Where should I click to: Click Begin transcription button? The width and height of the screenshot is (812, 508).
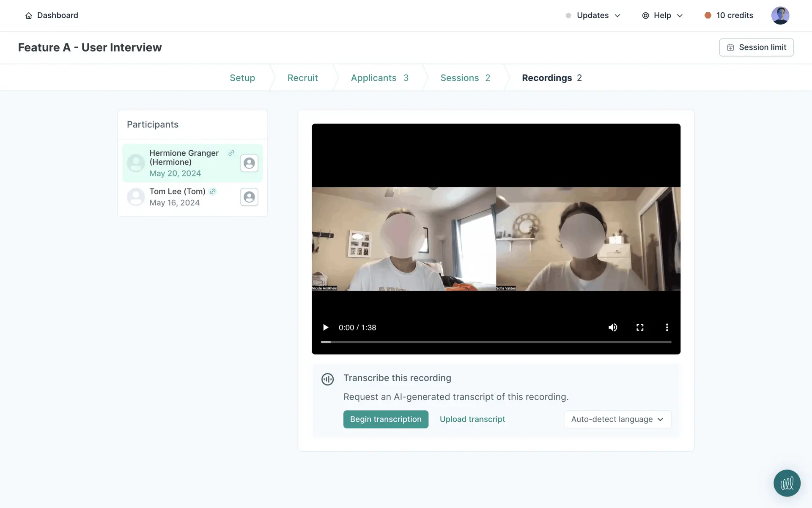(x=386, y=419)
